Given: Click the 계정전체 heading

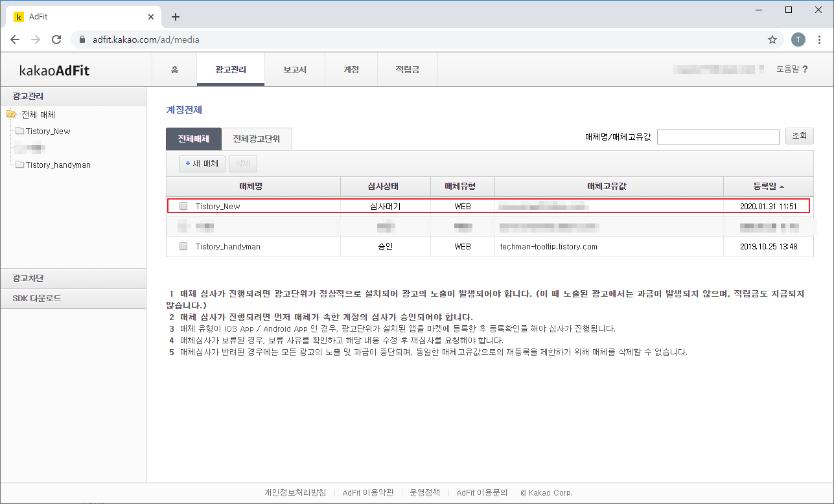Looking at the screenshot, I should pos(185,110).
